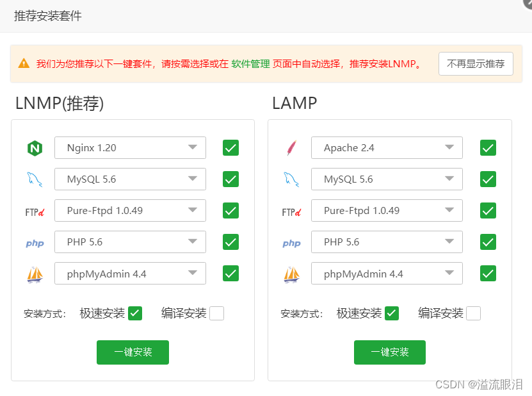Open LNMP PHP 5.6 version dropdown
532x396 pixels.
pyautogui.click(x=130, y=242)
